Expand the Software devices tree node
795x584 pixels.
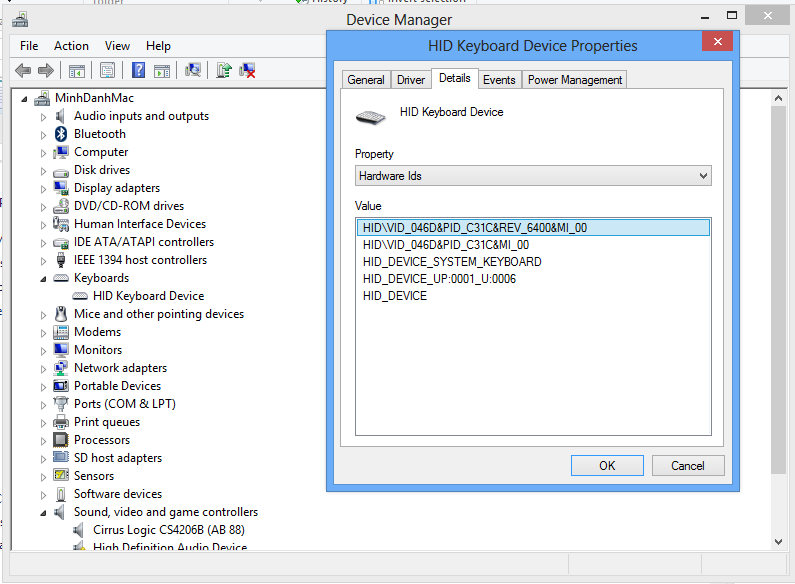(x=43, y=495)
